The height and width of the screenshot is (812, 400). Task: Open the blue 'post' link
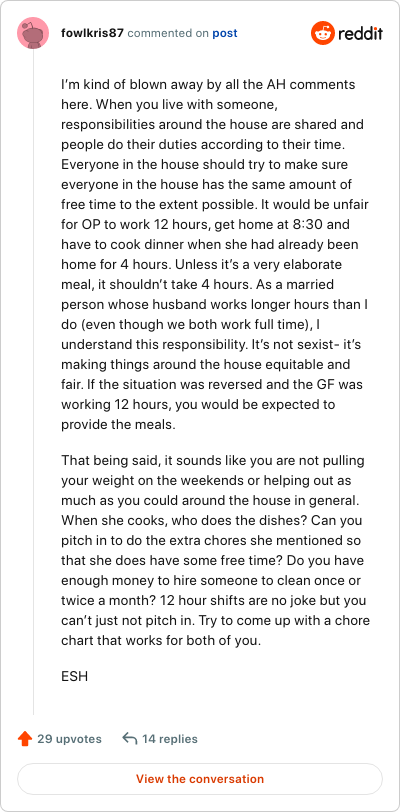pos(225,34)
